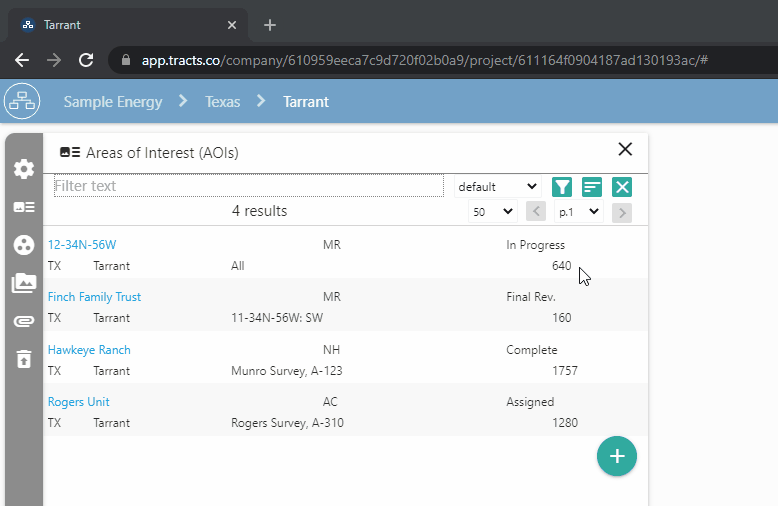Click the add new AOI plus button
Screen dimensions: 778x506
(617, 456)
